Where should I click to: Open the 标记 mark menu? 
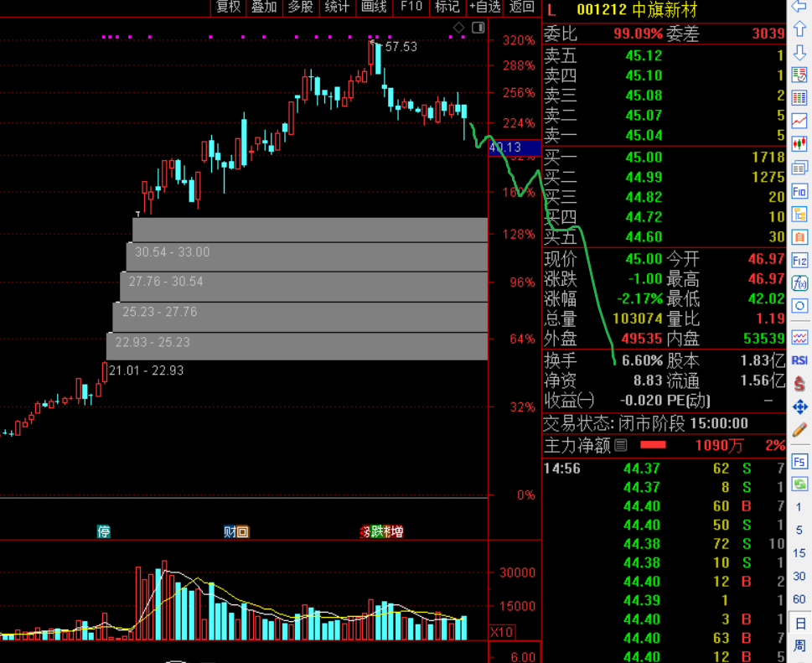[447, 7]
